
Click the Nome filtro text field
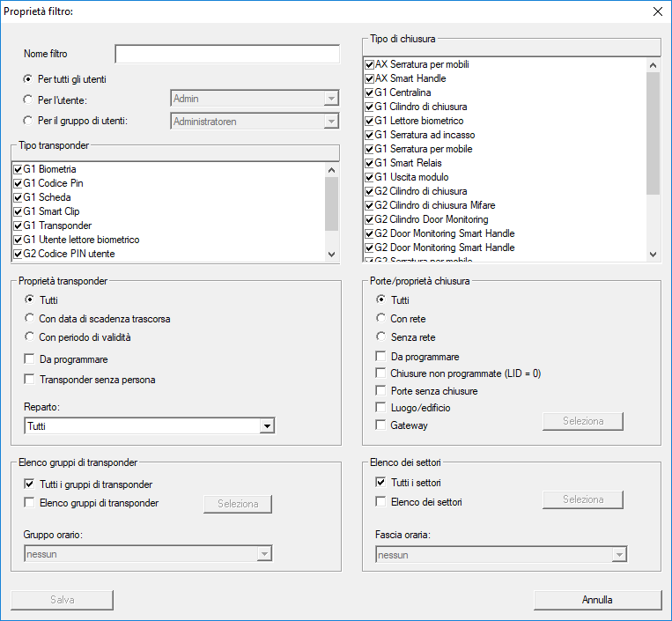[226, 55]
